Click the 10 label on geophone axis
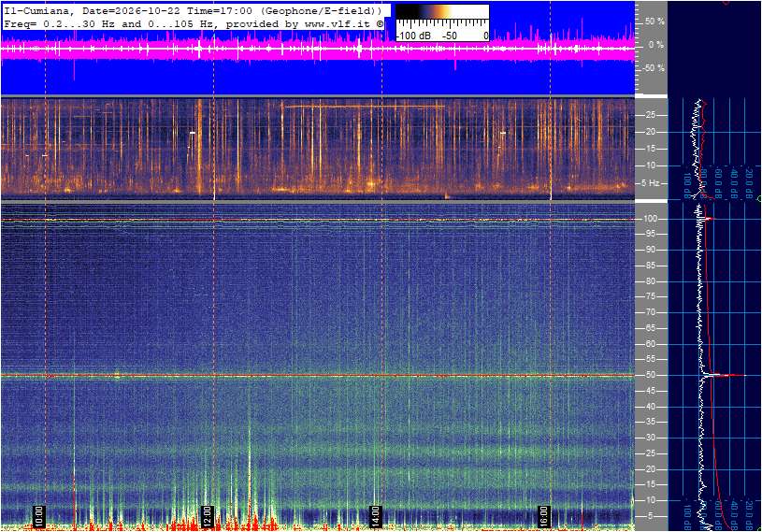 [x=650, y=165]
